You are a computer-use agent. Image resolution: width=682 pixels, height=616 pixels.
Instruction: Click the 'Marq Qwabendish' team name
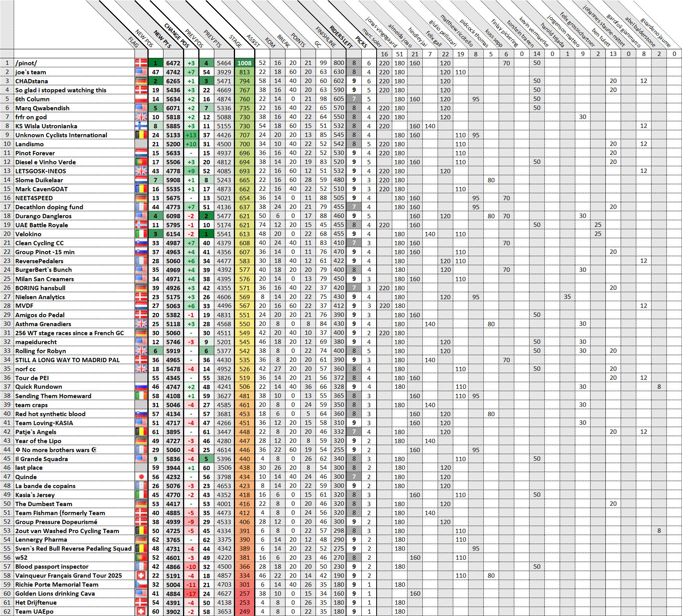pos(42,108)
